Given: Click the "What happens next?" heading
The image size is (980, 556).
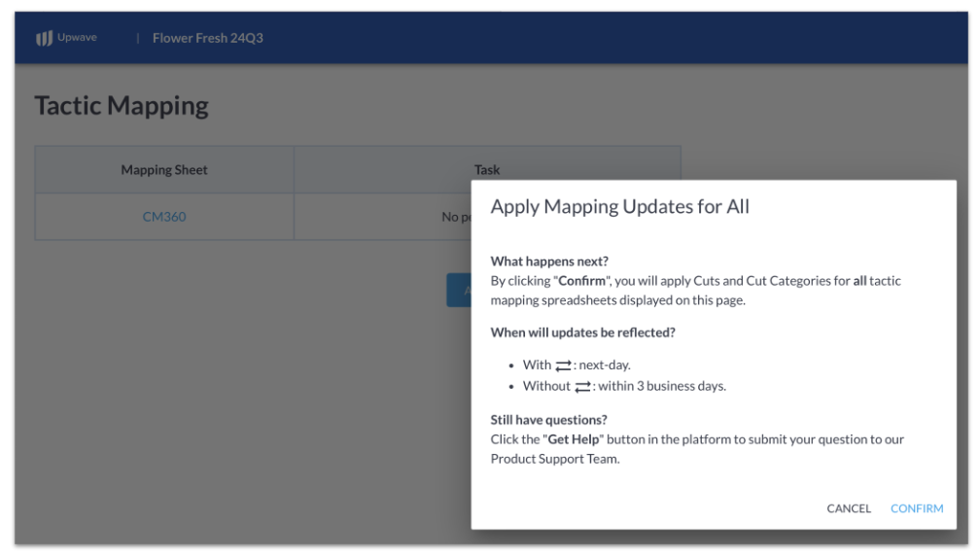Looking at the screenshot, I should click(548, 261).
